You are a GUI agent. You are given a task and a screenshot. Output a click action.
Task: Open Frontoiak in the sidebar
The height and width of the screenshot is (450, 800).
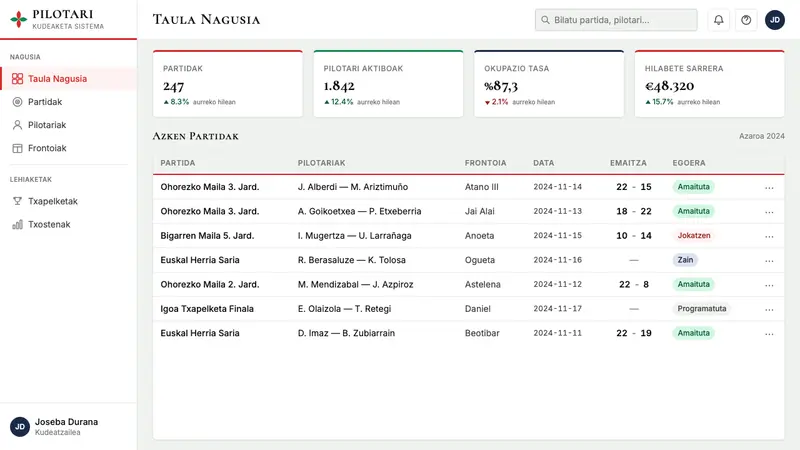coord(68,148)
